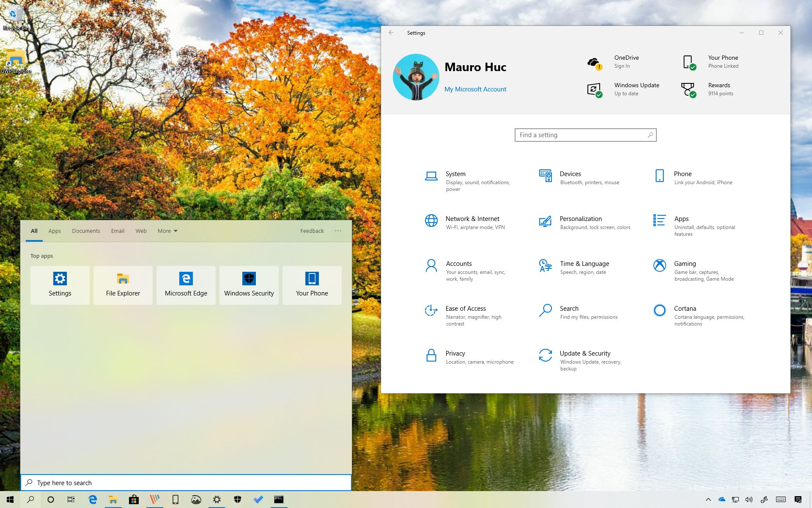Open Microsoft Store from the taskbar

[134, 500]
